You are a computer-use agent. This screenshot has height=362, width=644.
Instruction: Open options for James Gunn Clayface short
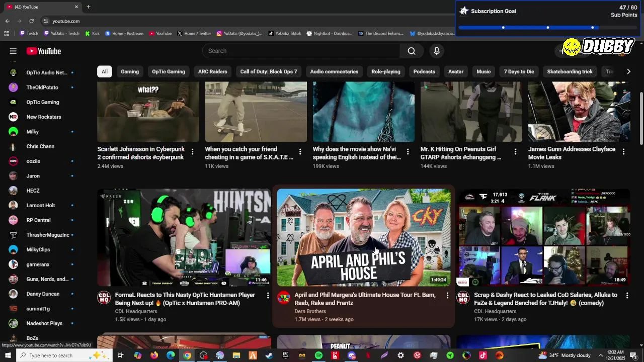coord(623,151)
